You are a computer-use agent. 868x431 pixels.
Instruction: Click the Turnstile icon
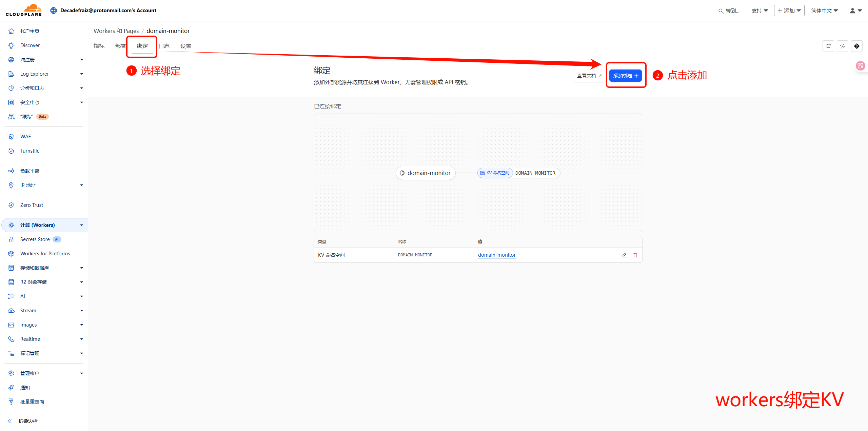pos(11,151)
